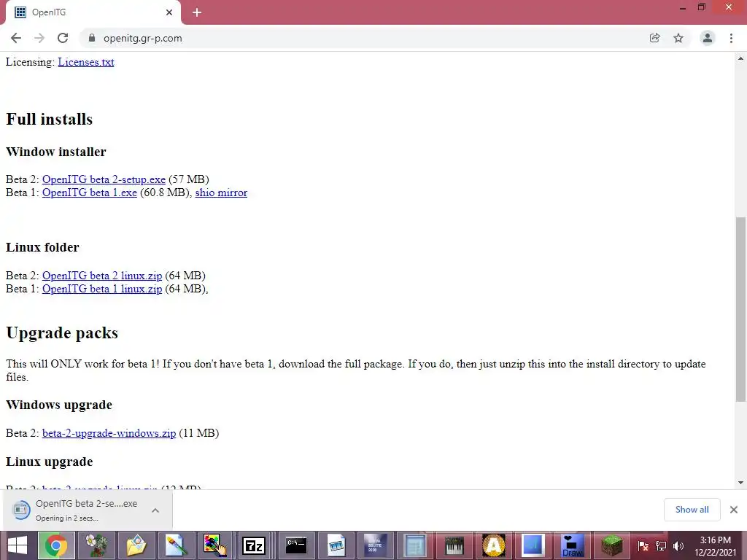This screenshot has width=747, height=560.
Task: Open the Action Center flag tray icon
Action: pyautogui.click(x=643, y=545)
